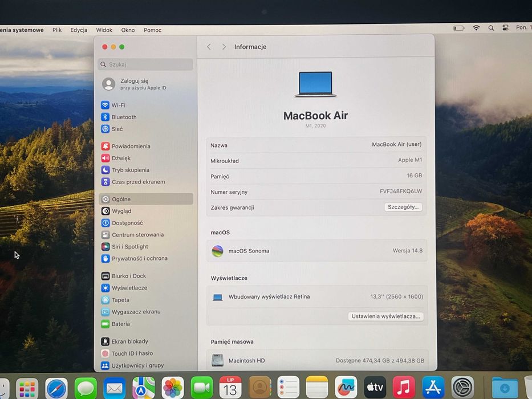This screenshot has width=532, height=399.
Task: Open Reminders from the Dock
Action: pos(289,387)
